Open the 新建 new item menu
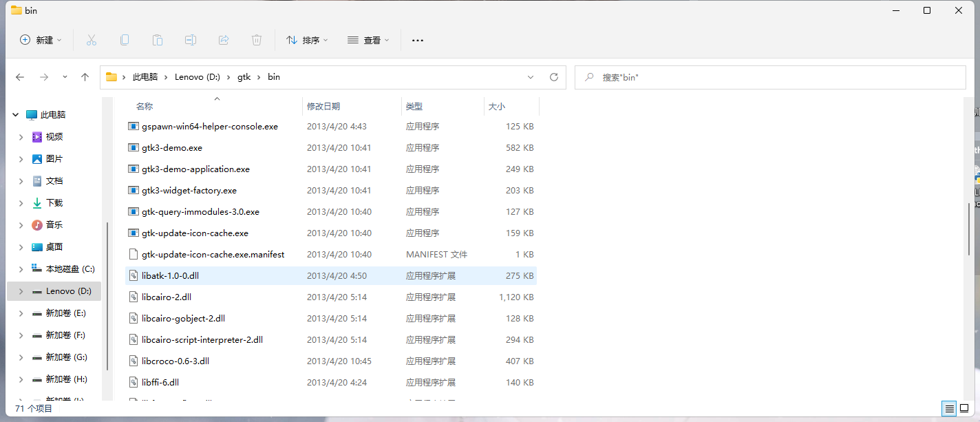 tap(40, 40)
